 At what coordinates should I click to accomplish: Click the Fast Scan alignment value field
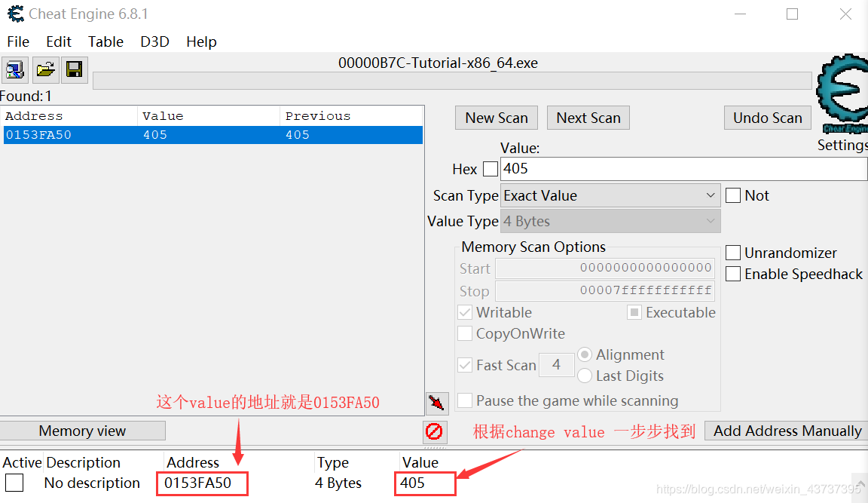click(x=556, y=364)
